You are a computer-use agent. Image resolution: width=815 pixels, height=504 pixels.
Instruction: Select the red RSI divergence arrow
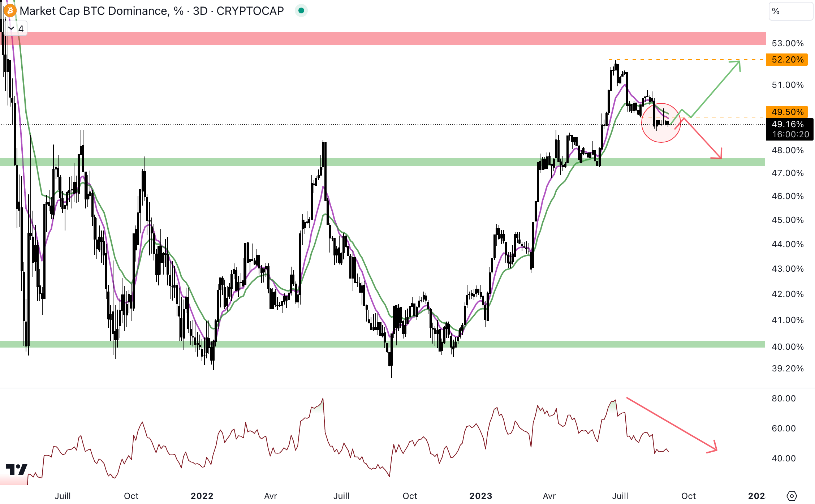[672, 424]
